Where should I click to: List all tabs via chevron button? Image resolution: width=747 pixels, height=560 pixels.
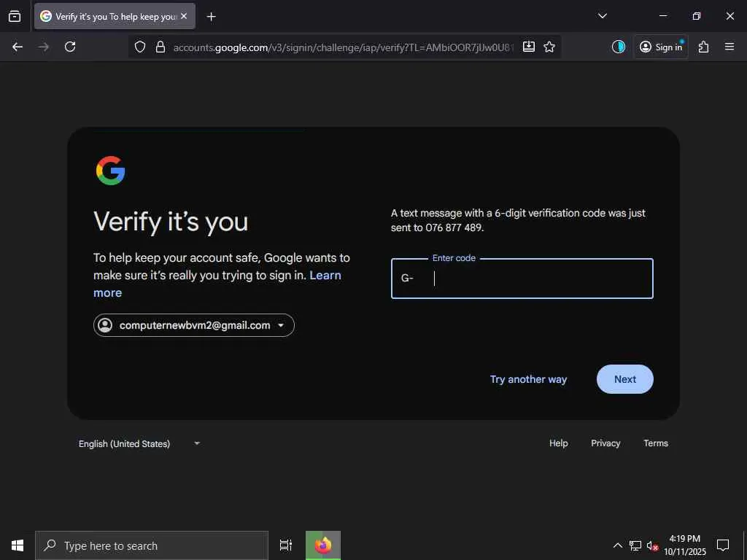(x=602, y=16)
